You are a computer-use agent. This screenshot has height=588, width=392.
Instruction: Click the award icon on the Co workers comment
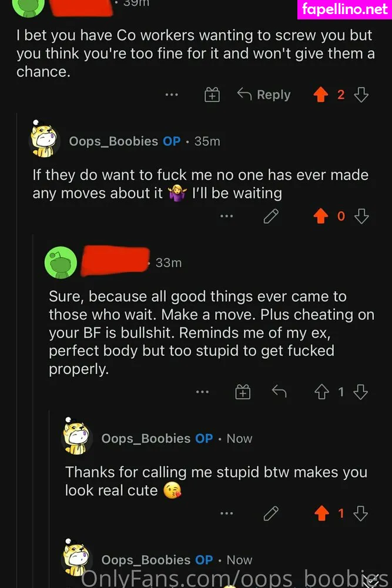tap(212, 95)
